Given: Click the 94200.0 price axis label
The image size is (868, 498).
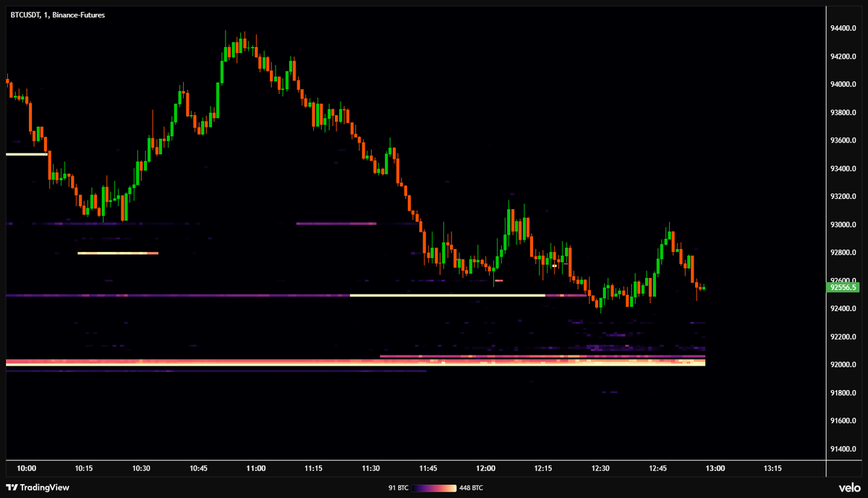Looking at the screenshot, I should (x=845, y=56).
